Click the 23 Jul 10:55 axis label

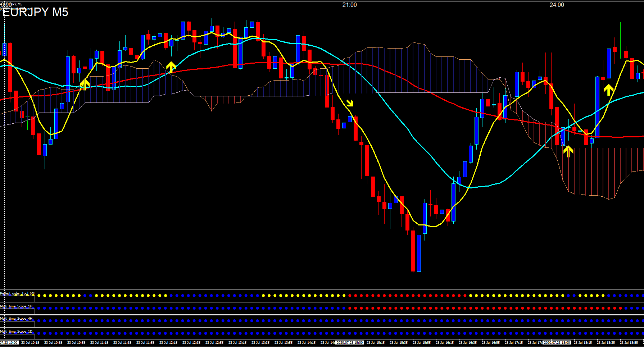pyautogui.click(x=76, y=343)
